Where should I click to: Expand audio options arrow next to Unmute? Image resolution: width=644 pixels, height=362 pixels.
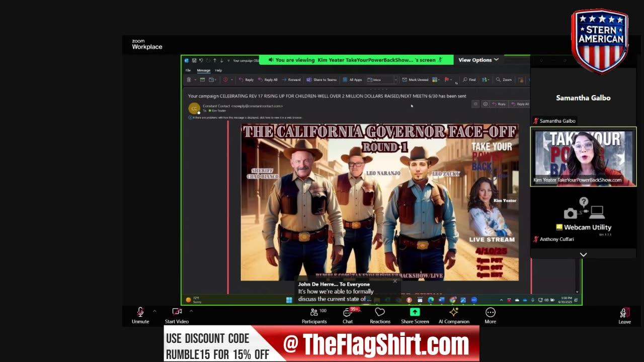154,311
